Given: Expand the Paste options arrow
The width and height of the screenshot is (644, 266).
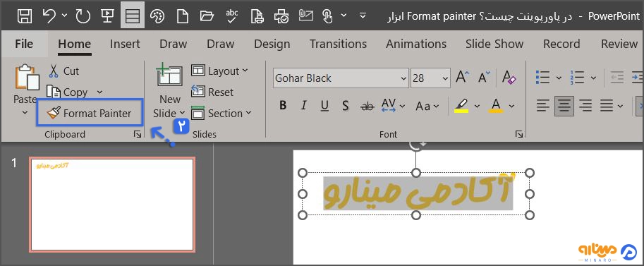Looking at the screenshot, I should pyautogui.click(x=25, y=112).
